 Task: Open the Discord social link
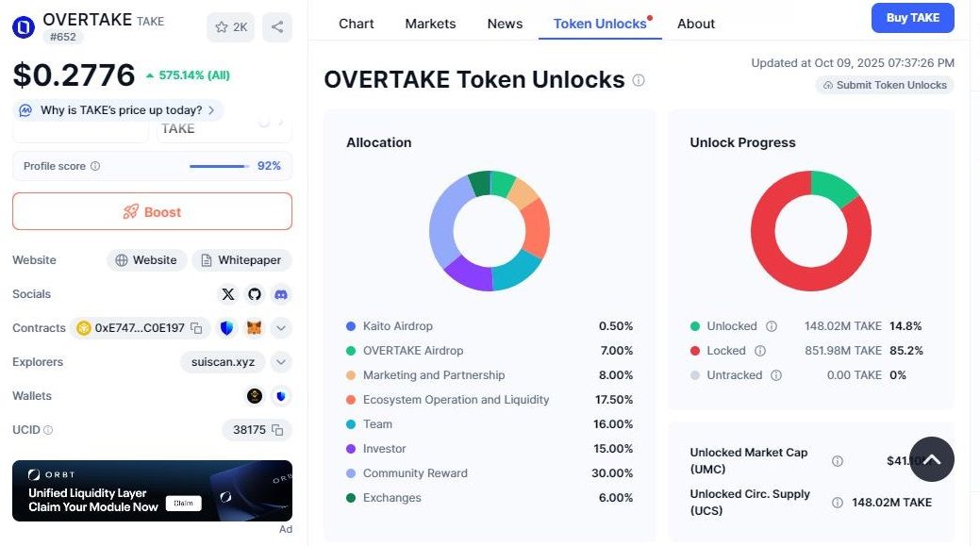coord(280,294)
